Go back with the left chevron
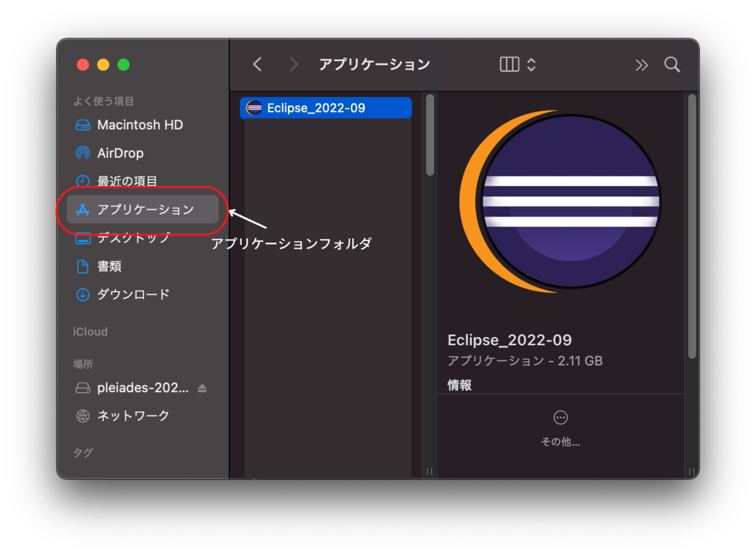Viewport: 756px width, 554px height. [x=257, y=64]
